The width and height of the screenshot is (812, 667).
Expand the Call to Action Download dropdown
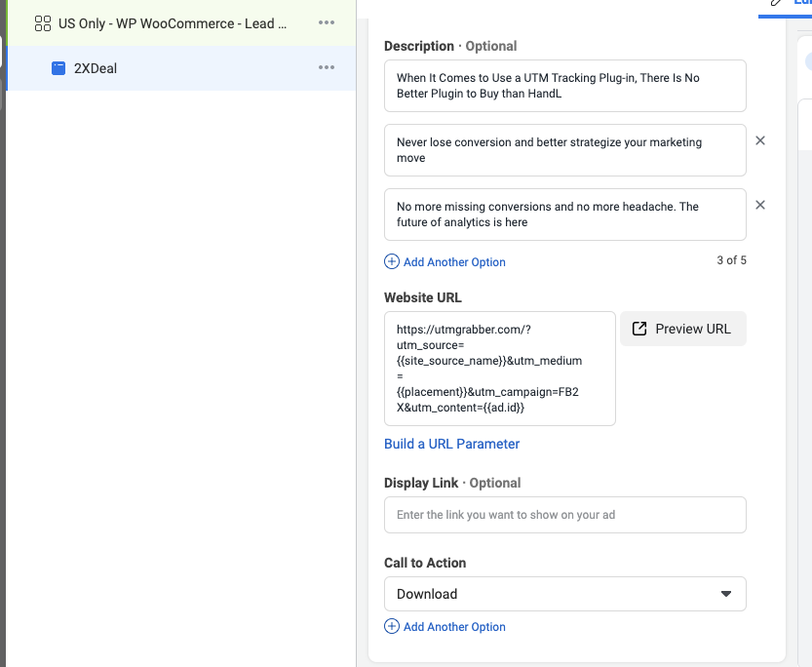564,594
